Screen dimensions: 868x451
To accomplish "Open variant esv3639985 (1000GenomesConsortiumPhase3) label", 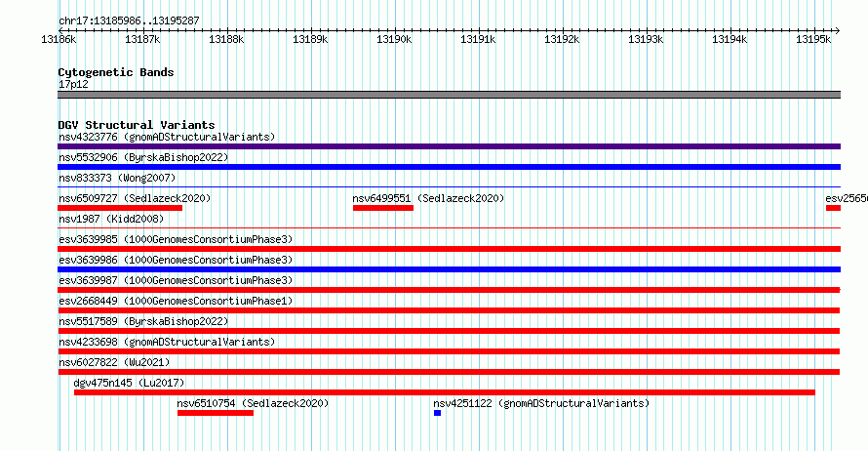I will (x=176, y=240).
